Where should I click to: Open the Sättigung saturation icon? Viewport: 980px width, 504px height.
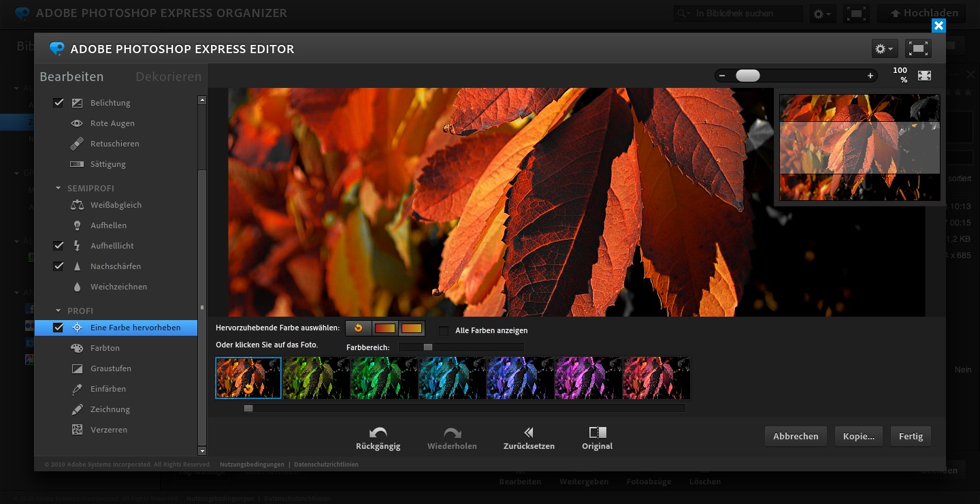point(77,164)
